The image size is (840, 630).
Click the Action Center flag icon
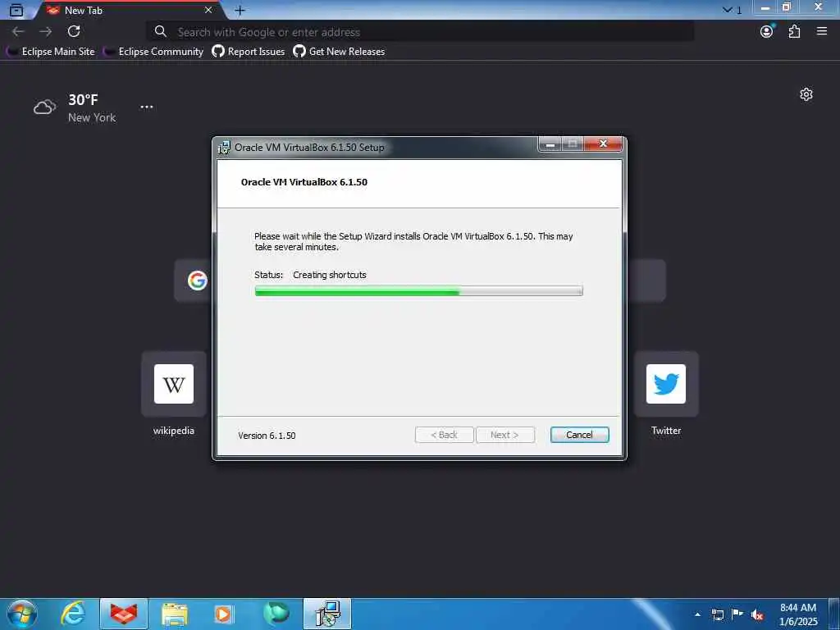coord(737,614)
